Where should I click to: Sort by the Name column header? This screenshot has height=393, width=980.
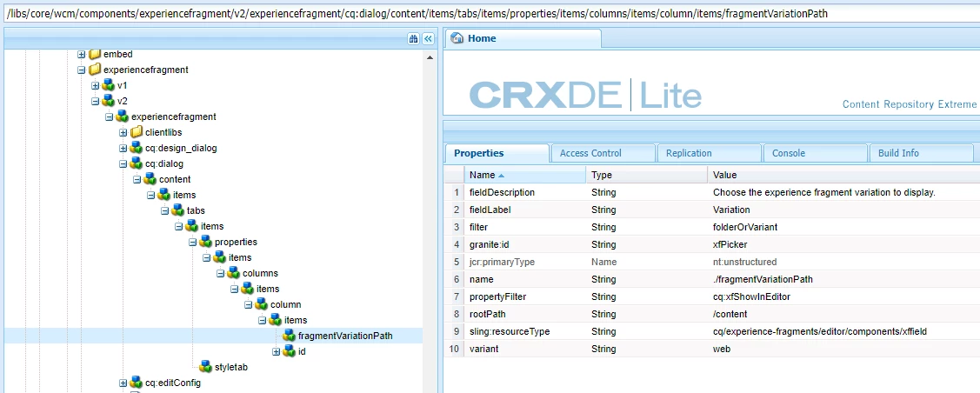click(x=525, y=175)
